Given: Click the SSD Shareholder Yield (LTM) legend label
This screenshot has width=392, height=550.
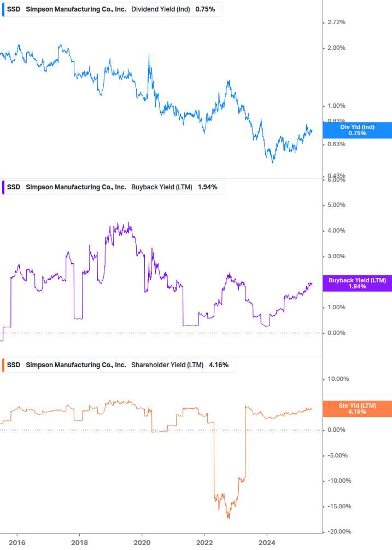Looking at the screenshot, I should pyautogui.click(x=119, y=365).
